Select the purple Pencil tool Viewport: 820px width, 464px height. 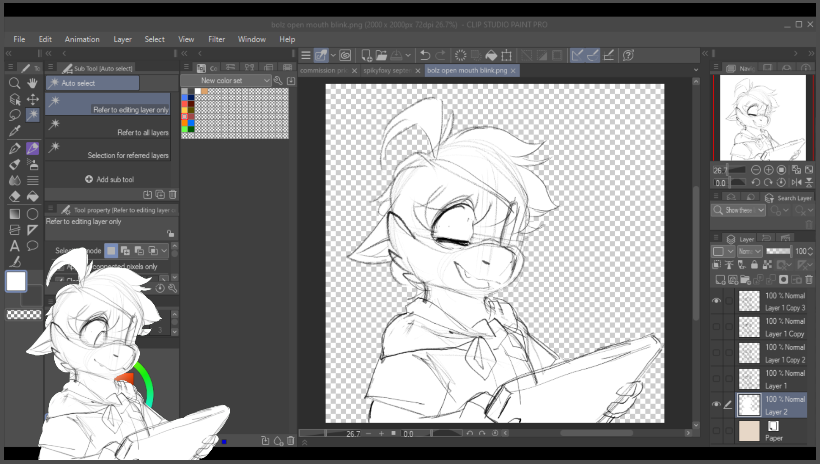[x=32, y=149]
